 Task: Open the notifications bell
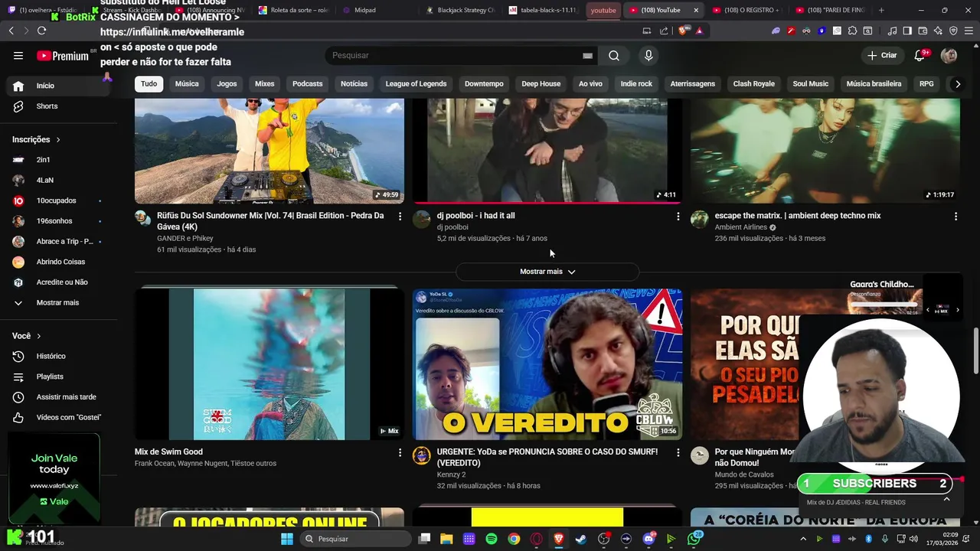pos(920,55)
